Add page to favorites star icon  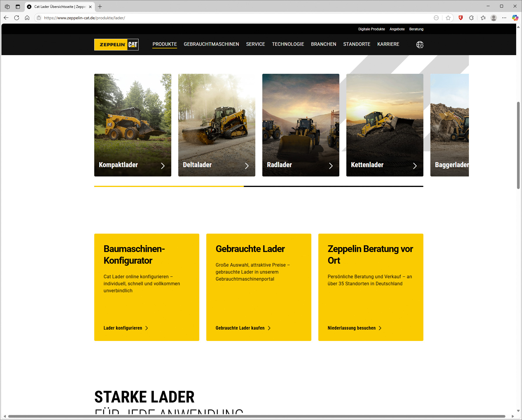tap(448, 18)
